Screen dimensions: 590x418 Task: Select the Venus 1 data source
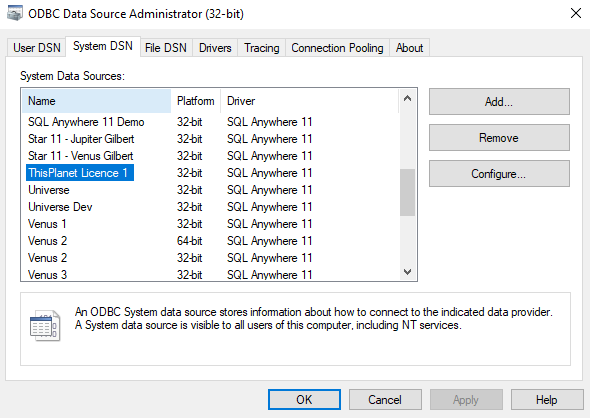pyautogui.click(x=47, y=224)
